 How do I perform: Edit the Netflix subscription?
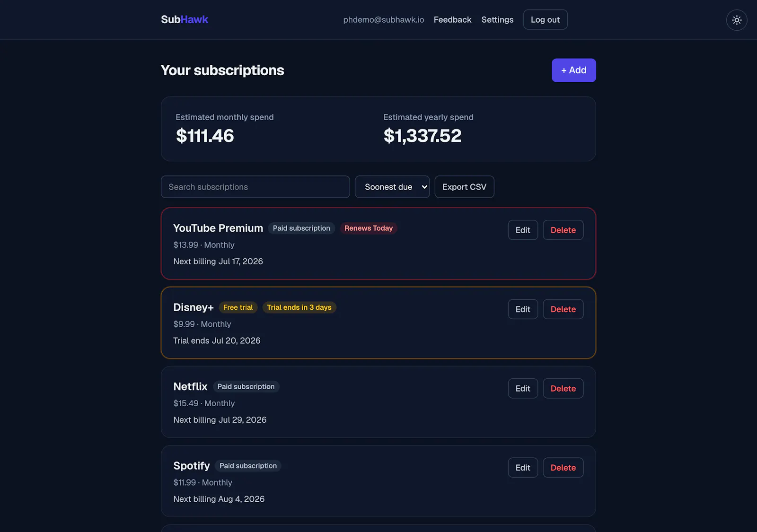(523, 388)
